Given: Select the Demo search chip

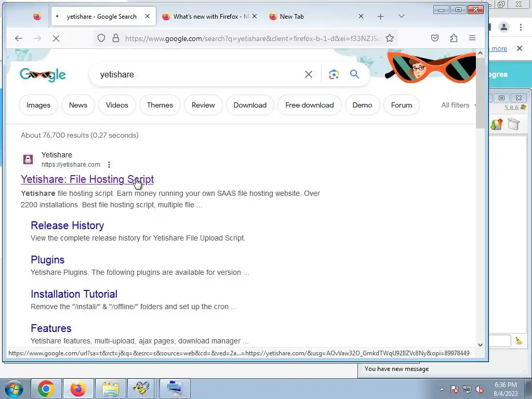Looking at the screenshot, I should (362, 105).
